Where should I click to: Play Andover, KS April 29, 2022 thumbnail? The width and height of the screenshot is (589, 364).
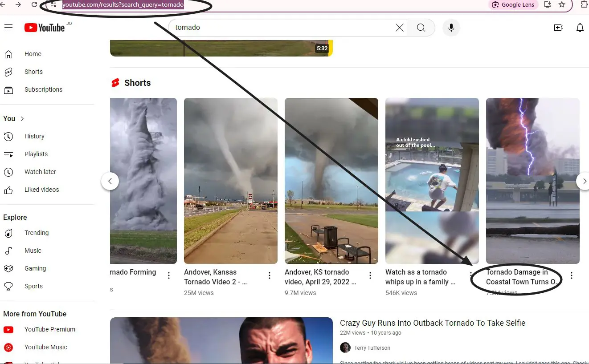click(331, 181)
